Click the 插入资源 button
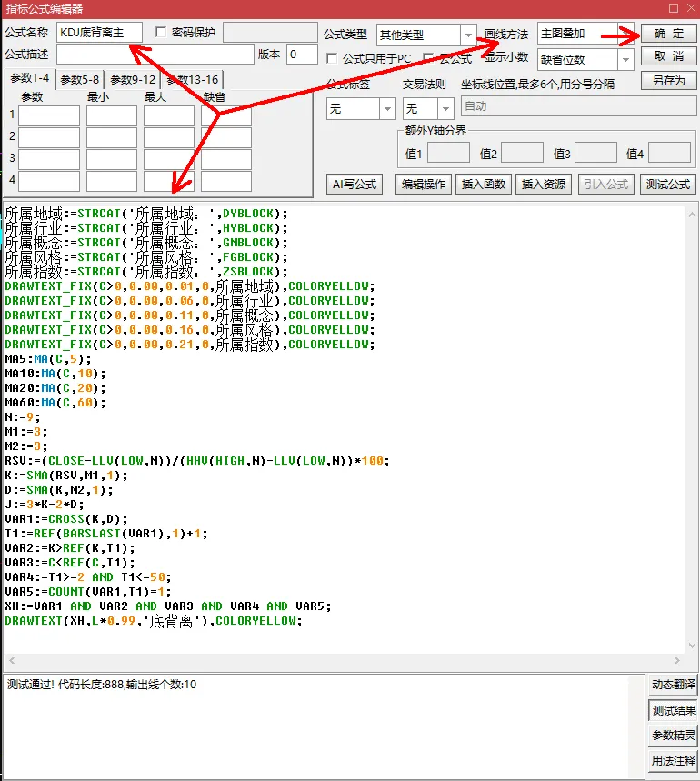The height and width of the screenshot is (781, 700). [x=543, y=185]
